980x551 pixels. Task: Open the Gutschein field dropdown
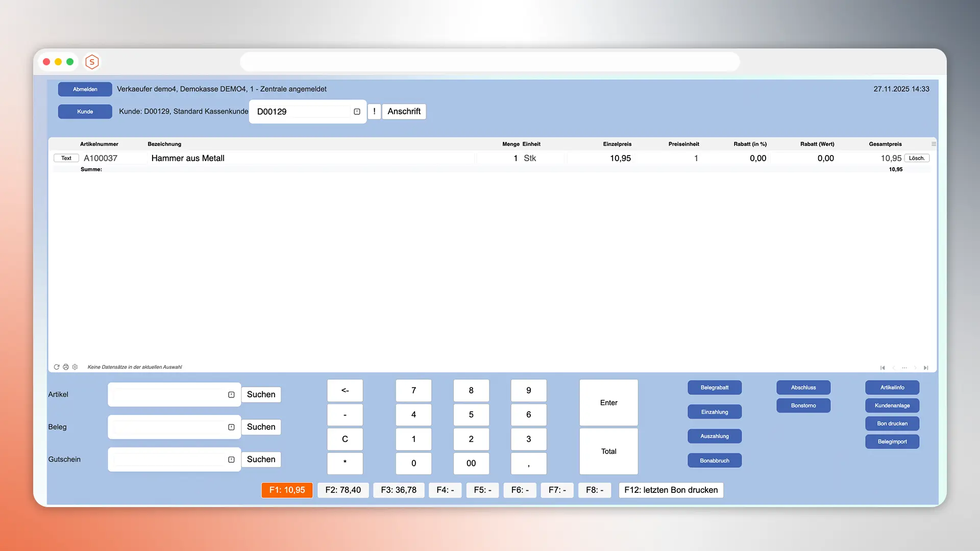tap(231, 459)
